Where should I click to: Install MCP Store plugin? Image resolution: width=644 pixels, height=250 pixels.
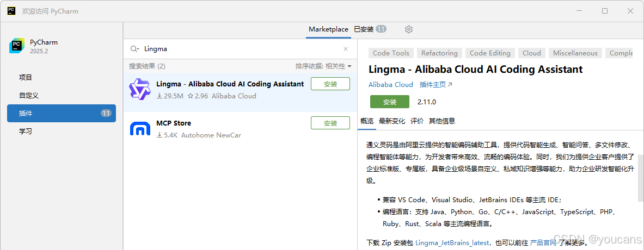(330, 123)
